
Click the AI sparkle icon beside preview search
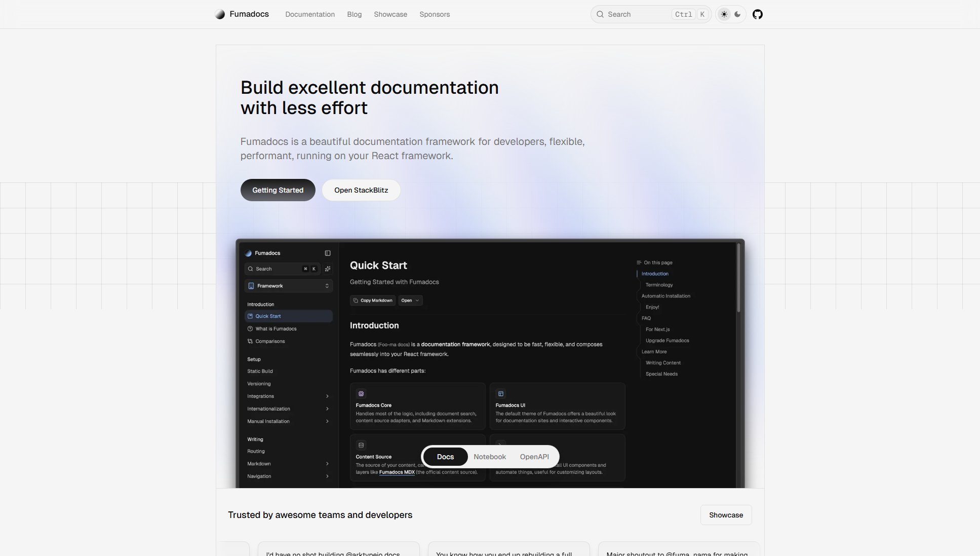click(x=328, y=269)
